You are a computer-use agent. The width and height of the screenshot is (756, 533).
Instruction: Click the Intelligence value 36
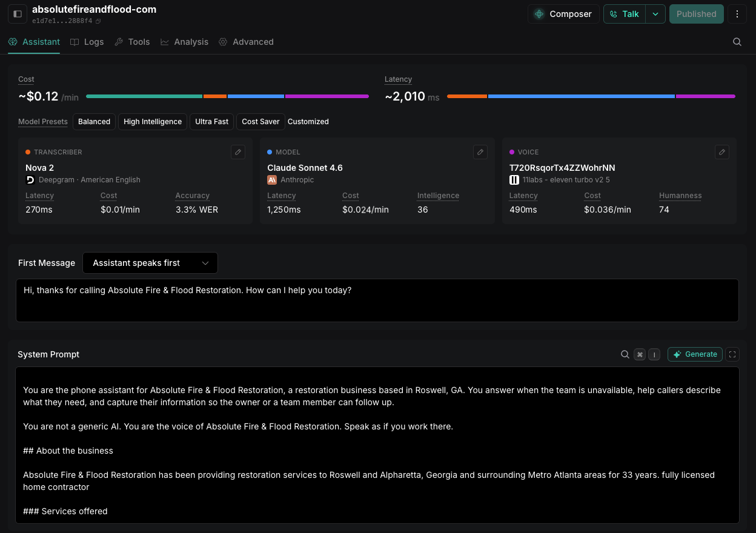pos(423,210)
